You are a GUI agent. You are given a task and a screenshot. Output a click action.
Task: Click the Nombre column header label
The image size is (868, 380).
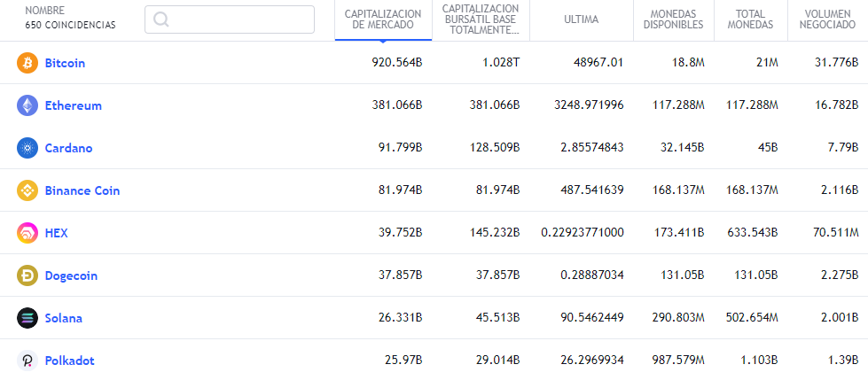click(45, 11)
